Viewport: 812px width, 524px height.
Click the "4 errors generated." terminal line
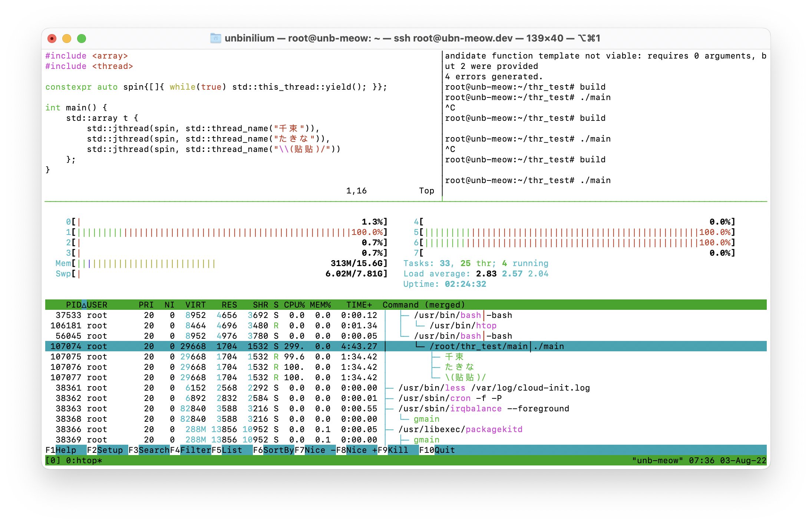[494, 76]
